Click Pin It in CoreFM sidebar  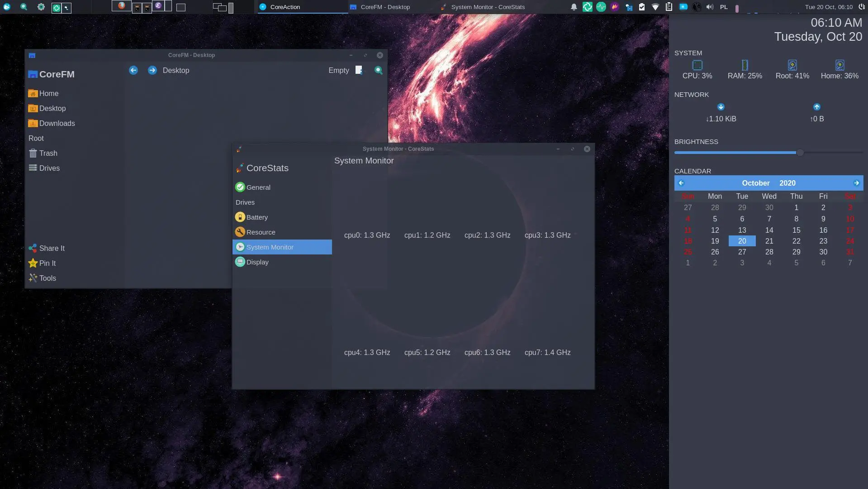47,263
